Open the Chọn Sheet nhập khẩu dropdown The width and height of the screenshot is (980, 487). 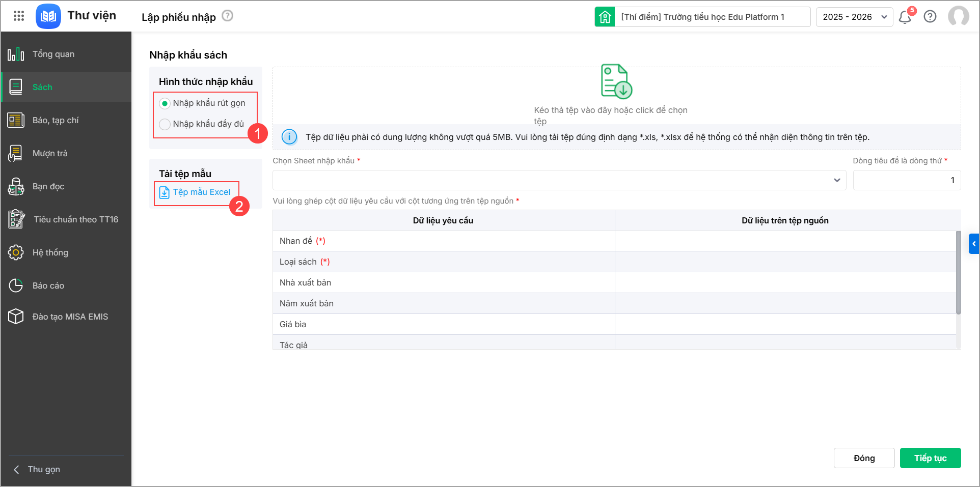pyautogui.click(x=559, y=180)
